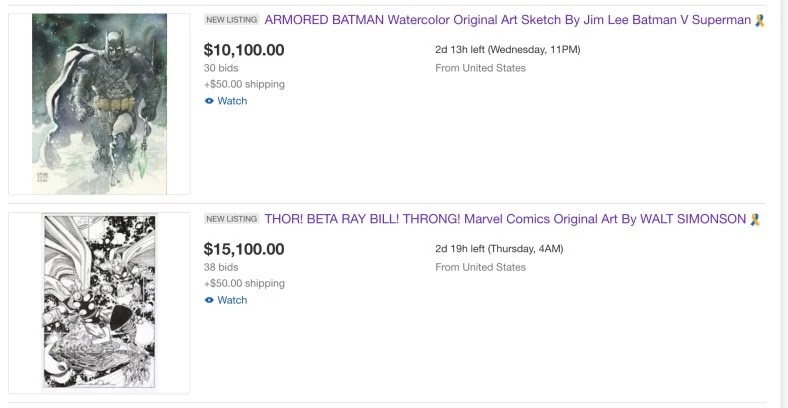This screenshot has width=788, height=408.
Task: Click the eye icon on the Thor Beta Ray Bill listing
Action: pos(209,300)
